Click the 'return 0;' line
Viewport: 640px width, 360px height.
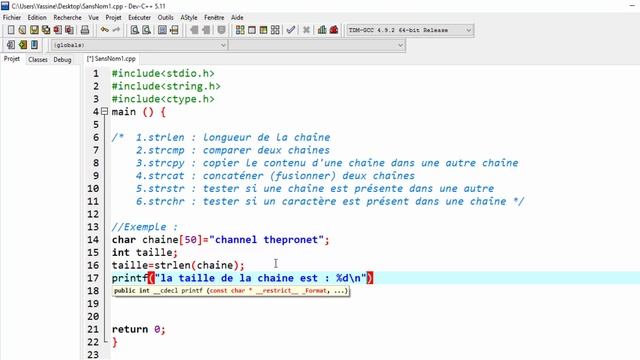click(139, 329)
